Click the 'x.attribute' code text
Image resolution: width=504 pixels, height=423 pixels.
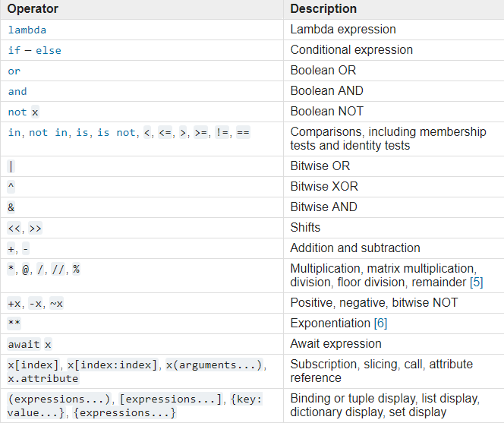pos(43,378)
